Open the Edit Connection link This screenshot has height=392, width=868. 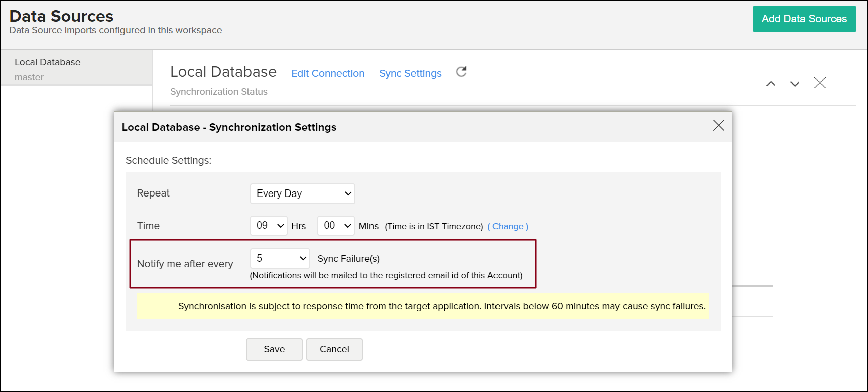pos(328,73)
